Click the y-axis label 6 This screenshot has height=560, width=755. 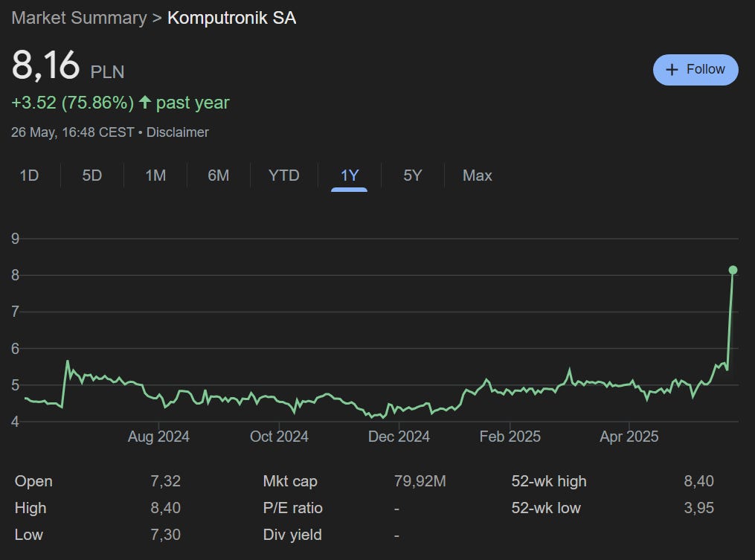16,348
